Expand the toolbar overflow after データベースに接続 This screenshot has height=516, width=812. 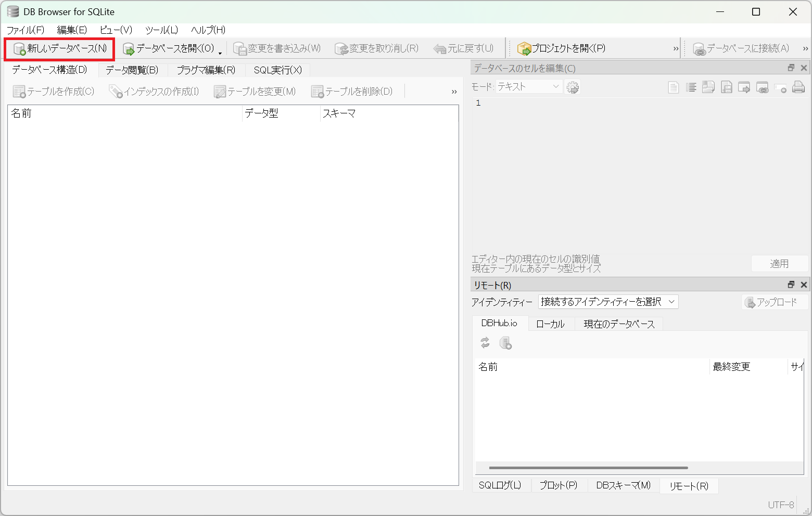coord(805,49)
